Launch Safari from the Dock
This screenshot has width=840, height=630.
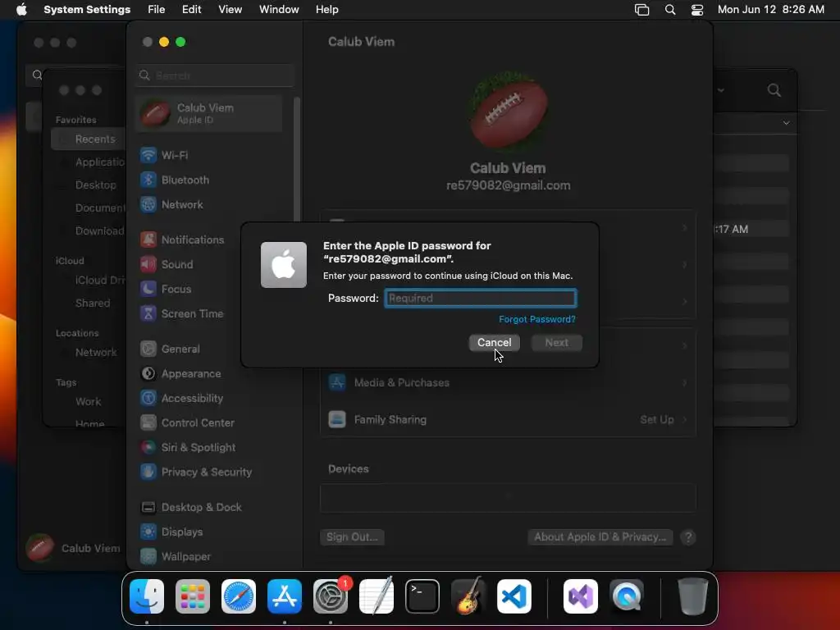(x=239, y=596)
